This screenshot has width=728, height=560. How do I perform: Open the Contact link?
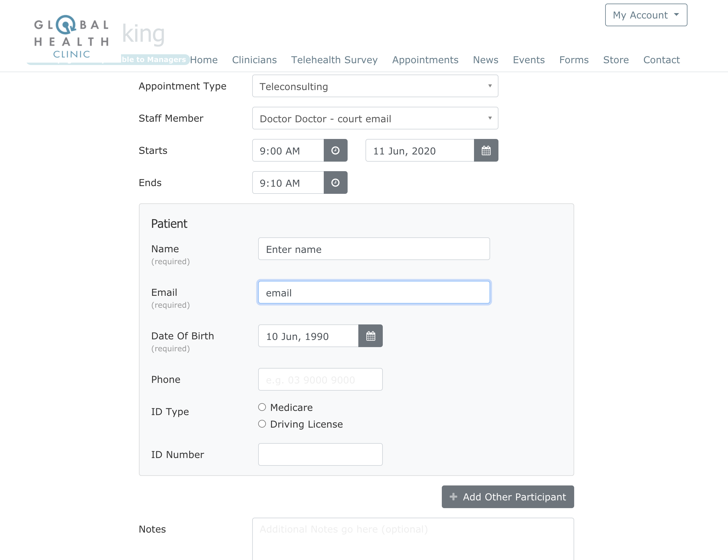point(661,60)
